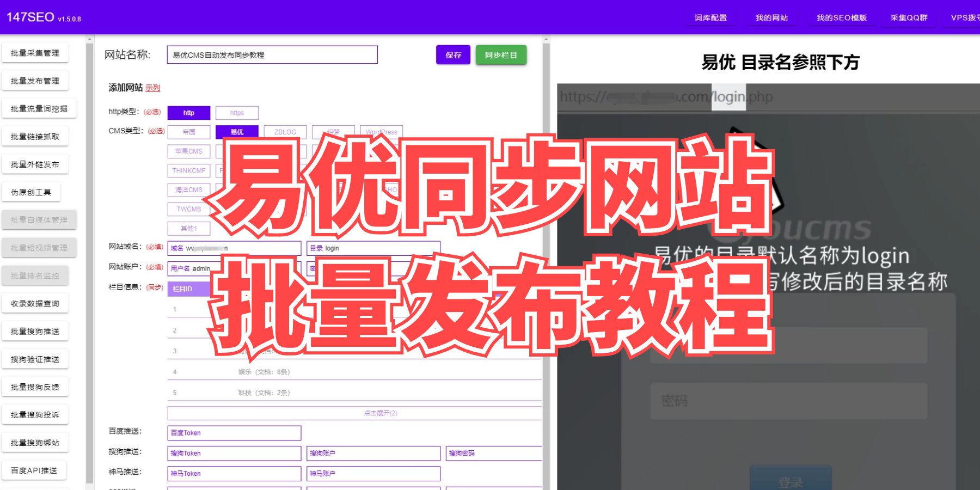Open 批量排名监控 in sidebar
The height and width of the screenshot is (490, 980).
click(35, 275)
